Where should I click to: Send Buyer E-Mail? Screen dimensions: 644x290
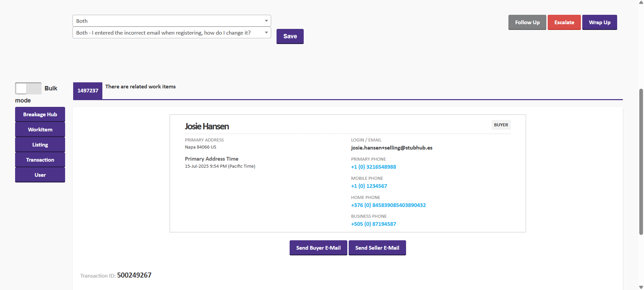(318, 248)
